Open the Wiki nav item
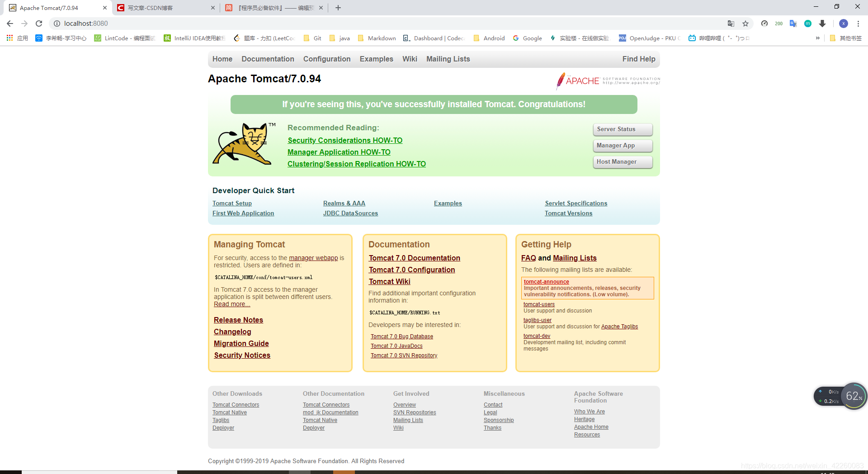The height and width of the screenshot is (474, 868). (410, 59)
